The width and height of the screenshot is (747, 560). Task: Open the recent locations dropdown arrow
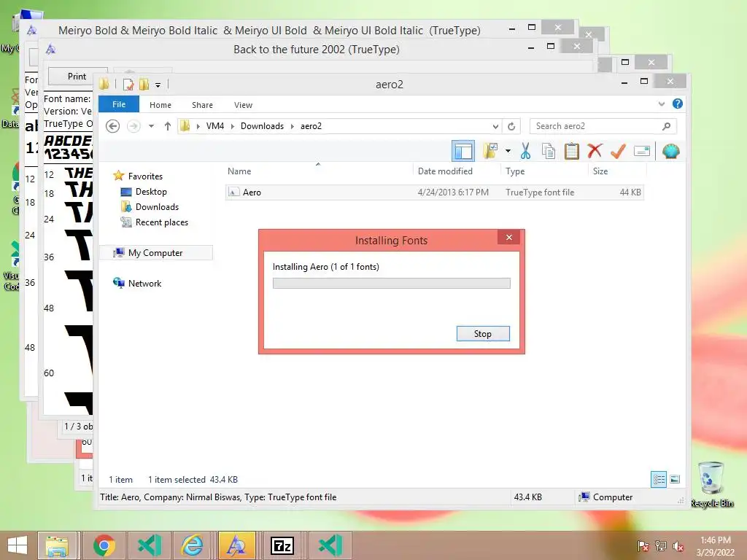[151, 126]
